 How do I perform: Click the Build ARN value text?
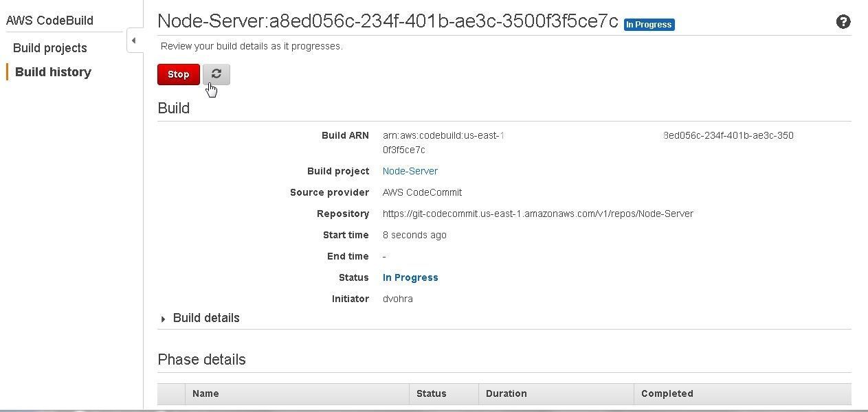[588, 142]
